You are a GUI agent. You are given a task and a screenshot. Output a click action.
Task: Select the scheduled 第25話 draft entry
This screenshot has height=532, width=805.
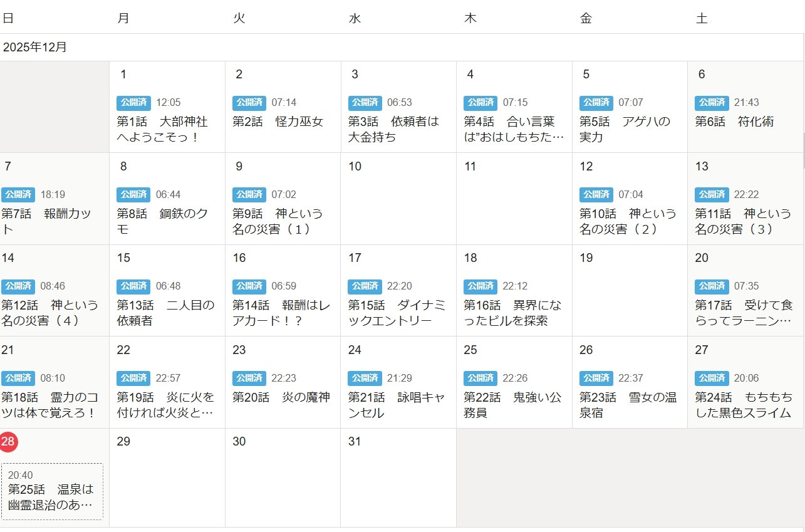pyautogui.click(x=52, y=491)
